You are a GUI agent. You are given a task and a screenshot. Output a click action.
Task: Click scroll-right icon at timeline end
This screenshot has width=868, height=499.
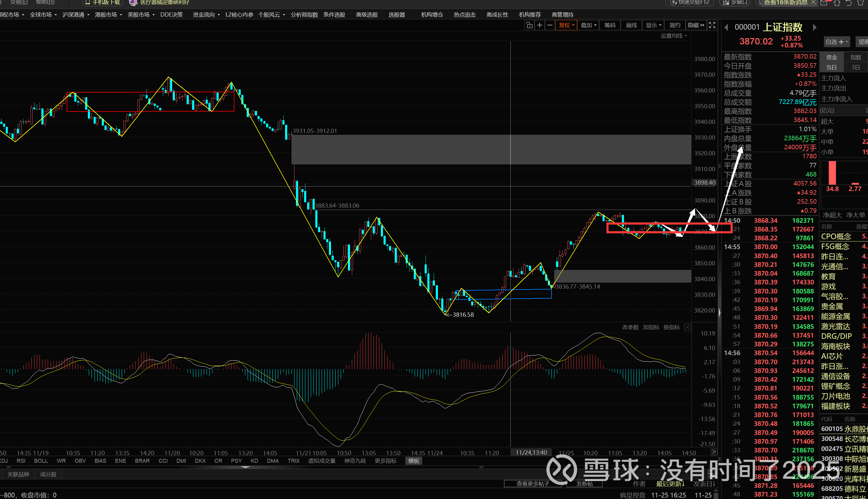[x=714, y=452]
